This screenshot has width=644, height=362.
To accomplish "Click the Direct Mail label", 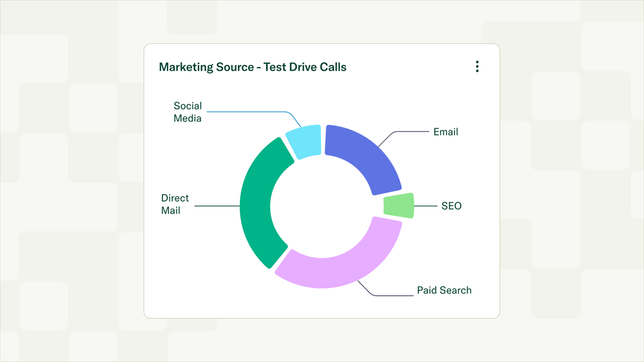I will coord(175,204).
